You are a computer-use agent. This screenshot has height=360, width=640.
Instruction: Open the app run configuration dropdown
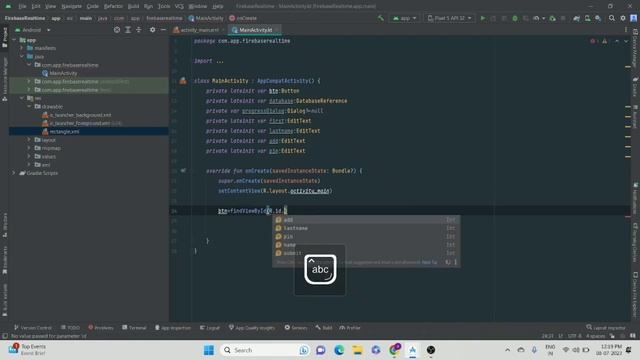[404, 18]
